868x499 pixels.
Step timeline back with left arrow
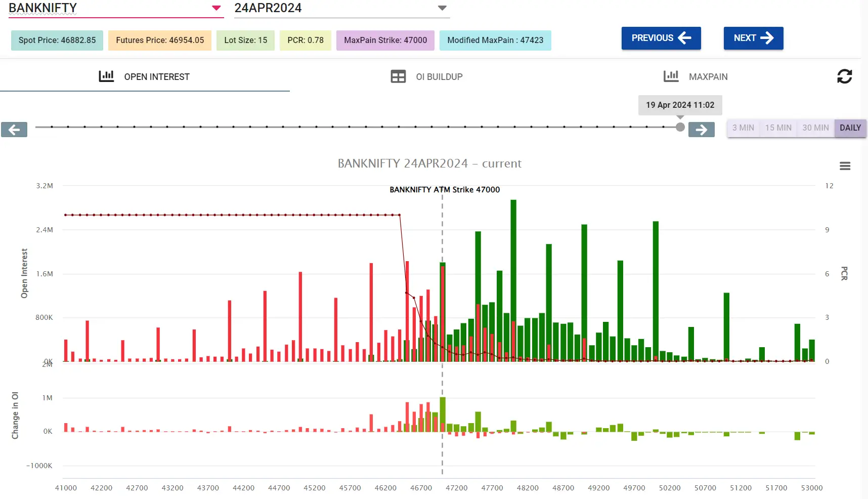pos(14,130)
